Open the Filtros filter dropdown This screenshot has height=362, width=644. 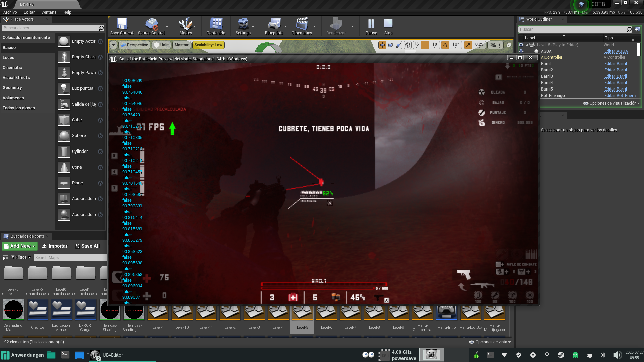(x=21, y=257)
